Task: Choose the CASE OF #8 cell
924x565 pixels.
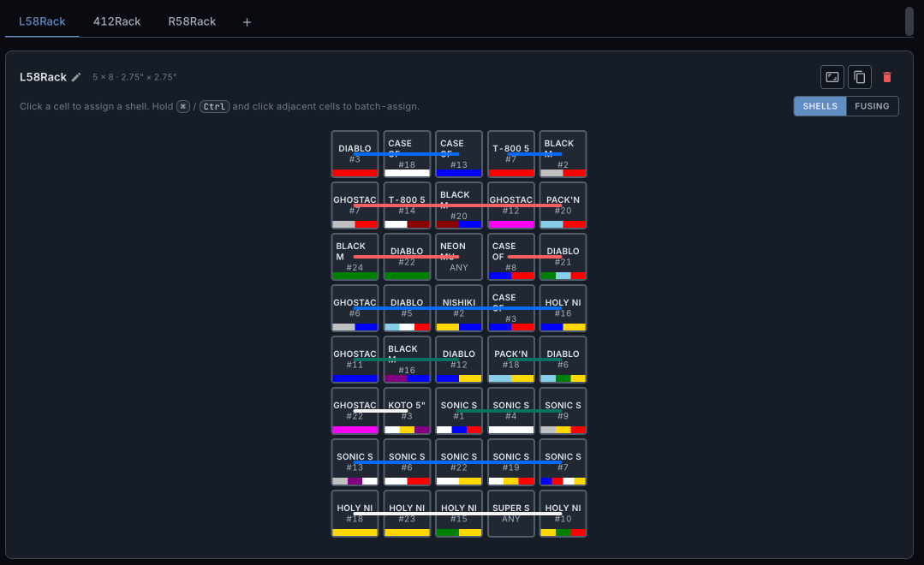Action: click(511, 256)
